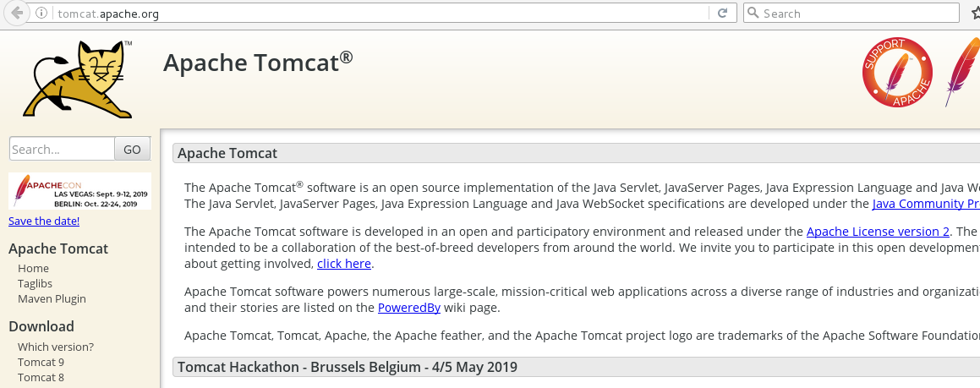Screen dimensions: 980x388
Task: Focus the browser address bar
Action: coord(381,14)
